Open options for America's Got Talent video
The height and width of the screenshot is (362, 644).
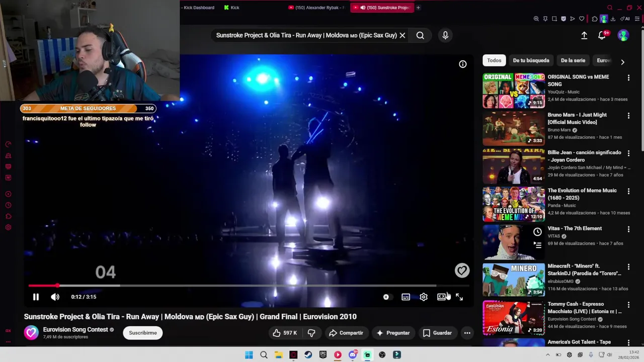(628, 343)
